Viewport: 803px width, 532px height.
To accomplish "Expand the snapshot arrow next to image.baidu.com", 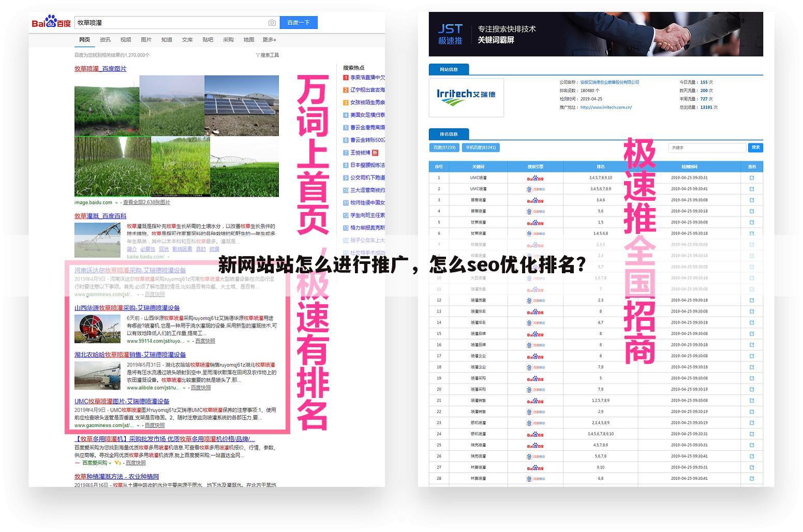I will point(116,202).
